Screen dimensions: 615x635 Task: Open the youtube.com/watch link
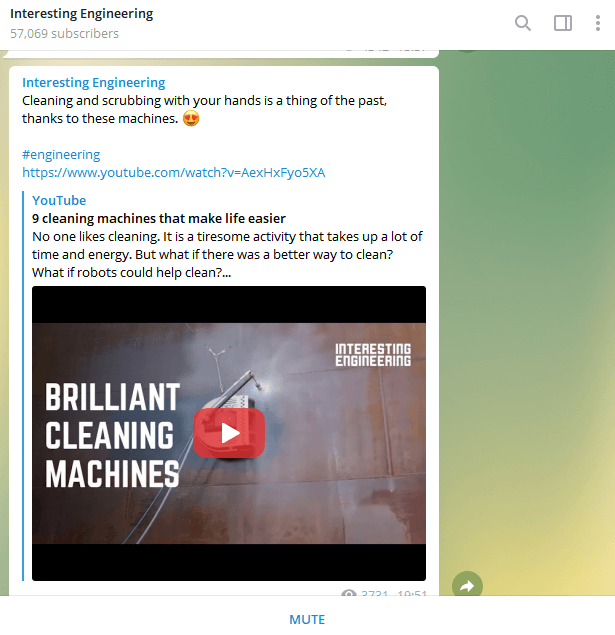(x=173, y=173)
